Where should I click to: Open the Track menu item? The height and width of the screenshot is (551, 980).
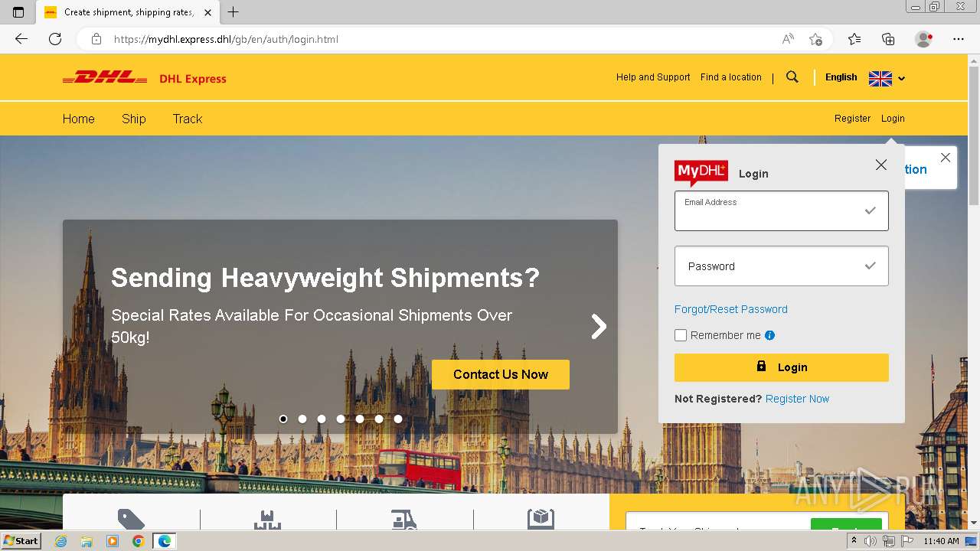(x=188, y=119)
